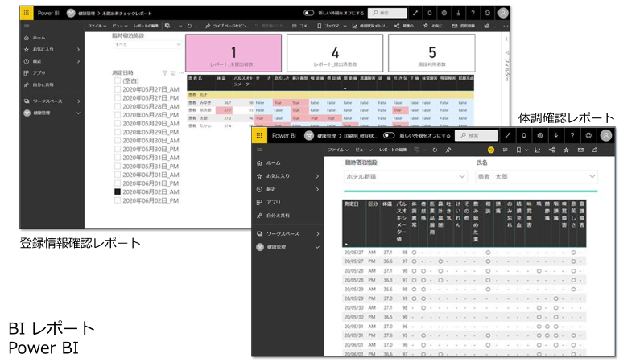The height and width of the screenshot is (362, 644).
Task: Click the related-content share icon in front window
Action: (551, 150)
